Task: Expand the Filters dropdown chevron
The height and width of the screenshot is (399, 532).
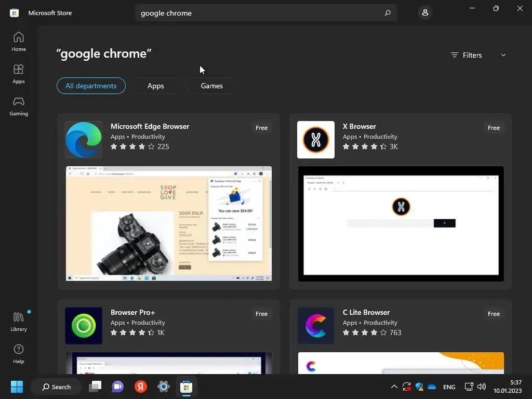Action: click(x=503, y=55)
